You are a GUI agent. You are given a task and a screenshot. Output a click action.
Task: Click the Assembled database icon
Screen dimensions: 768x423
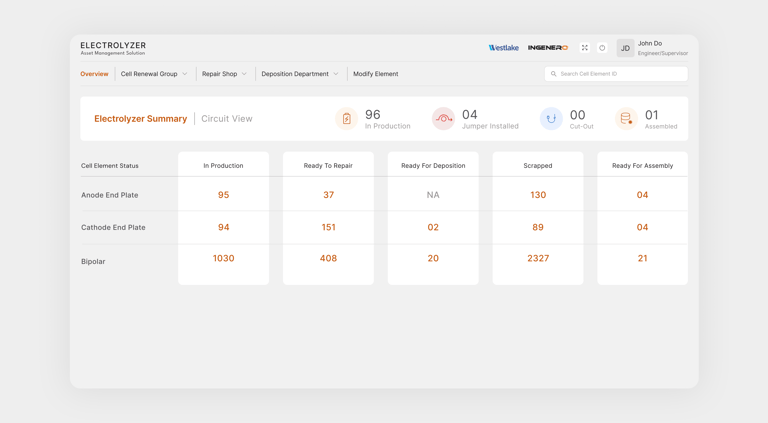[x=626, y=118]
